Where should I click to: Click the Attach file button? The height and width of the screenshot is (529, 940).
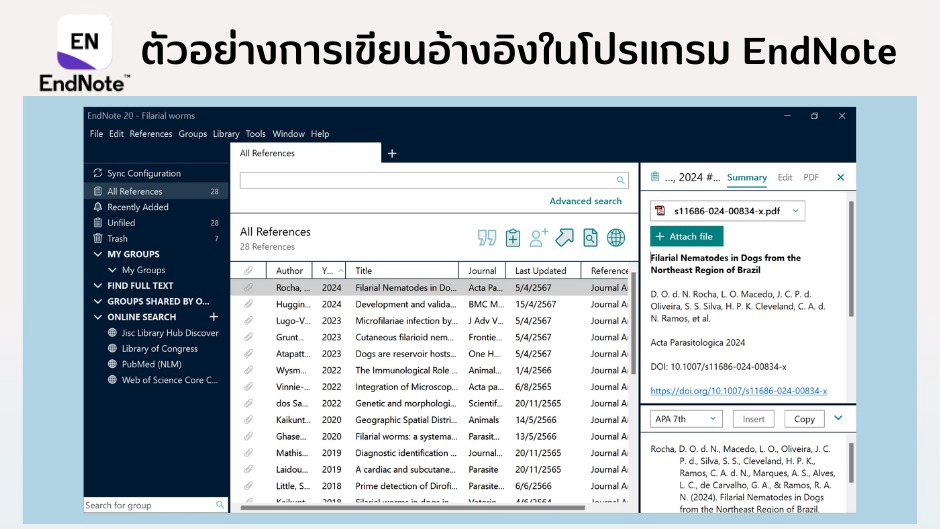pos(686,236)
